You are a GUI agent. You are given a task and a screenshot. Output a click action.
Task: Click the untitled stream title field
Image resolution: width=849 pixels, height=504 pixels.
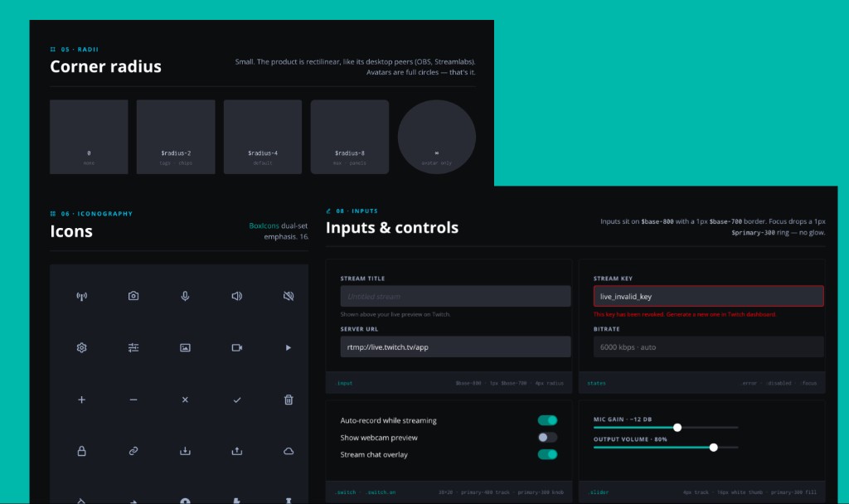(455, 296)
